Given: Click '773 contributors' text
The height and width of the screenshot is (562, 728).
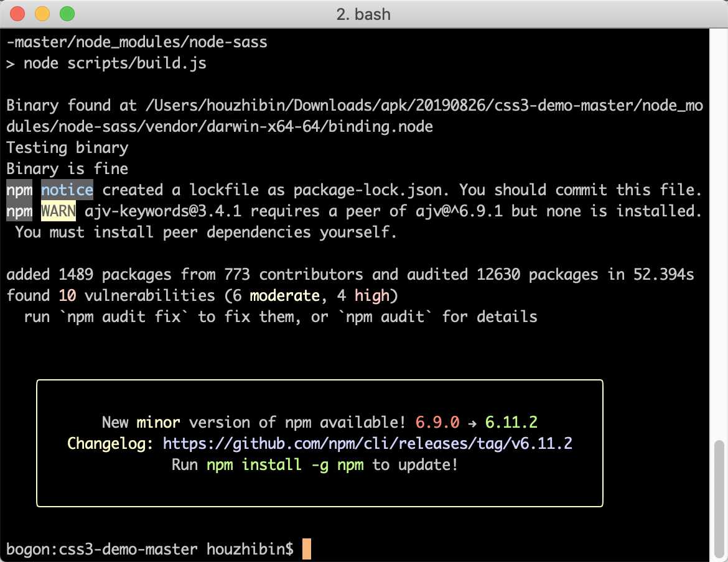Looking at the screenshot, I should 294,275.
